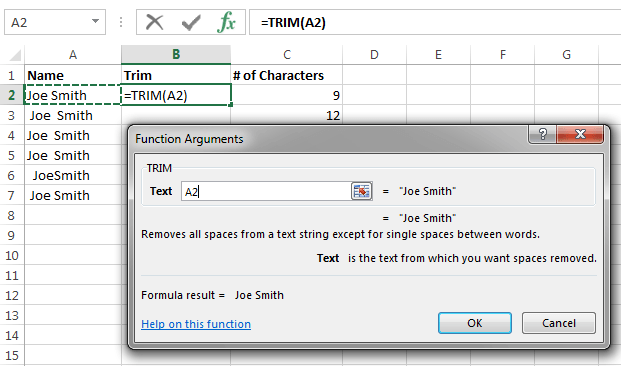This screenshot has height=366, width=621.
Task: Click the Trim header cell B1
Action: tap(176, 75)
